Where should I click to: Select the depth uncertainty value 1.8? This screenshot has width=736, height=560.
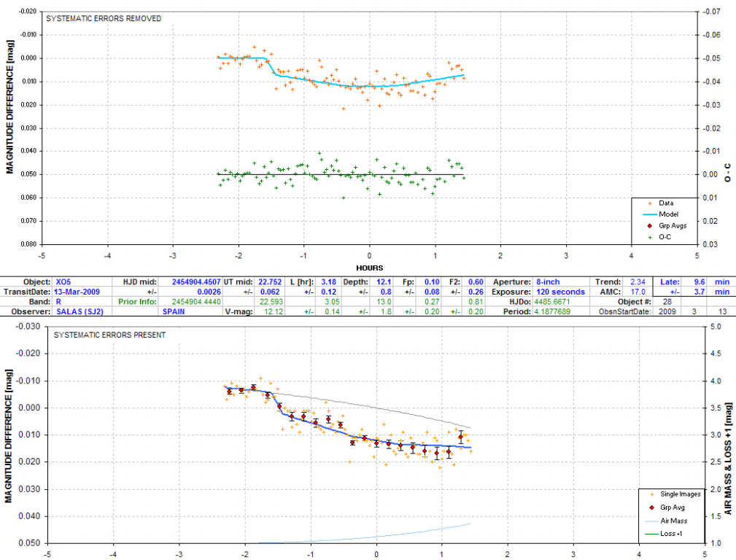(x=386, y=311)
